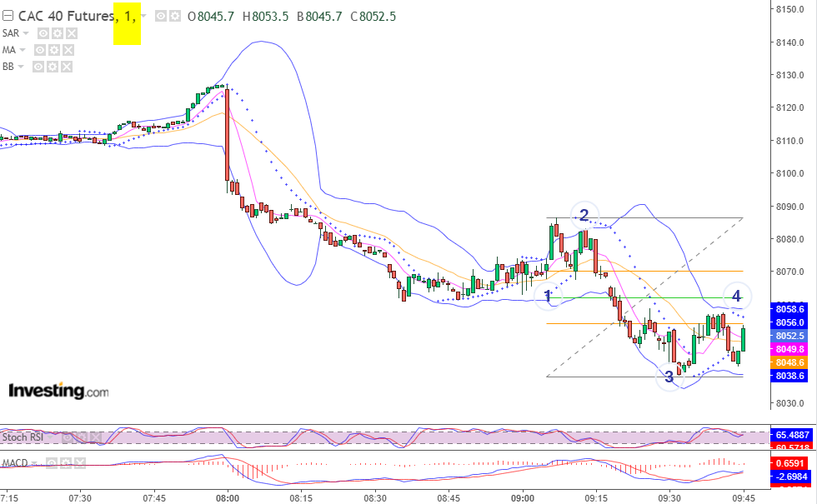Click the 8100.0 price axis level
The height and width of the screenshot is (504, 817).
(790, 173)
